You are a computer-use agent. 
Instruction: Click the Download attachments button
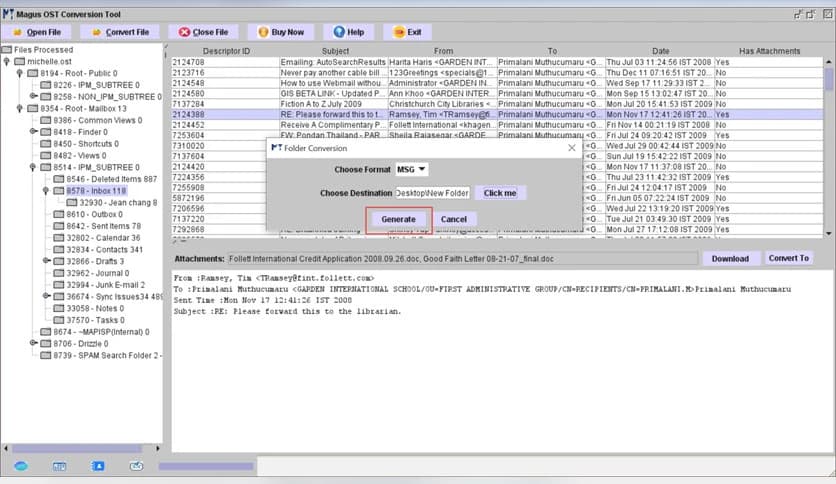point(730,259)
